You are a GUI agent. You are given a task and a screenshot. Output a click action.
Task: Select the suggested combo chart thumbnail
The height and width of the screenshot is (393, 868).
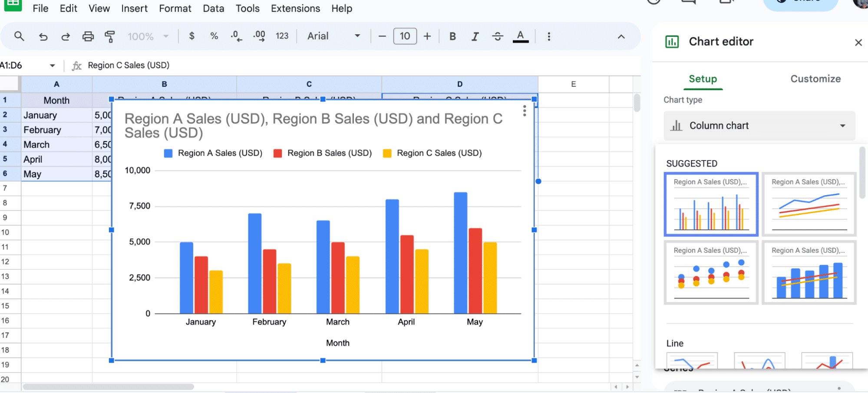[x=809, y=272]
